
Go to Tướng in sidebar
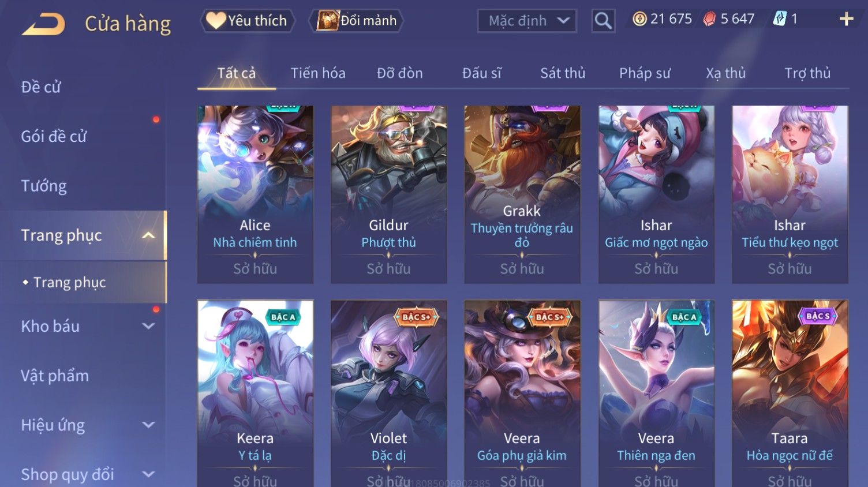(44, 186)
